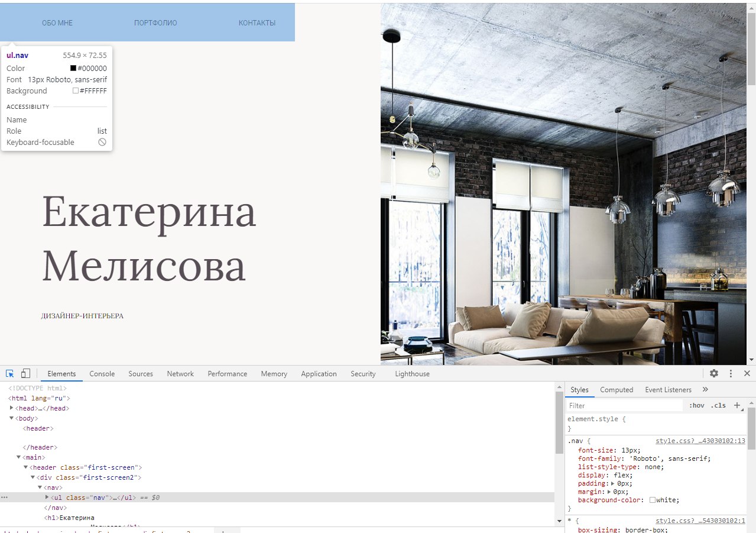Image resolution: width=756 pixels, height=533 pixels.
Task: Switch to the Console tab
Action: 102,374
